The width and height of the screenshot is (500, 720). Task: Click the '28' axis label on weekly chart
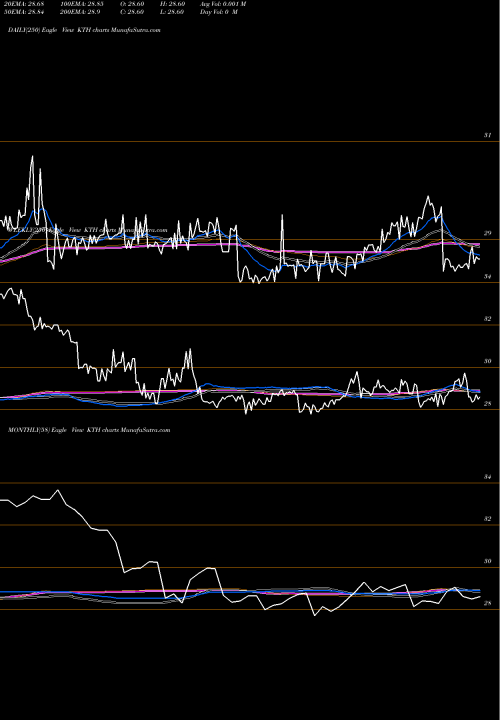[x=487, y=404]
